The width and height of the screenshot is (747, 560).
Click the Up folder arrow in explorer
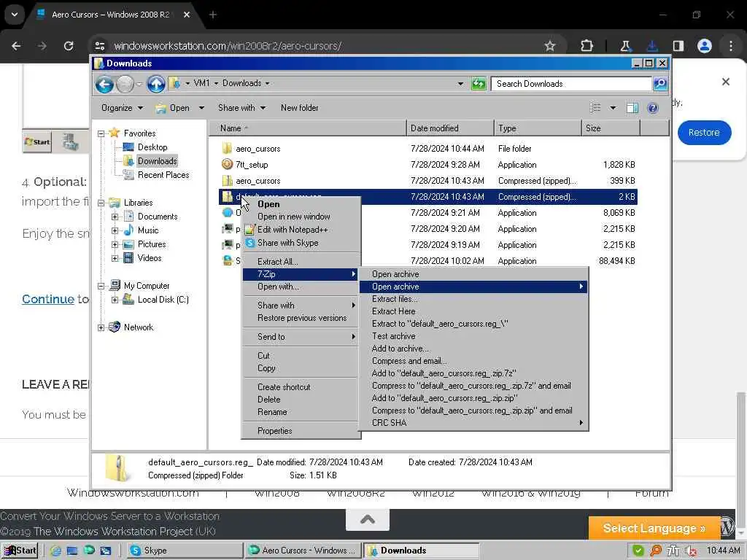(156, 85)
